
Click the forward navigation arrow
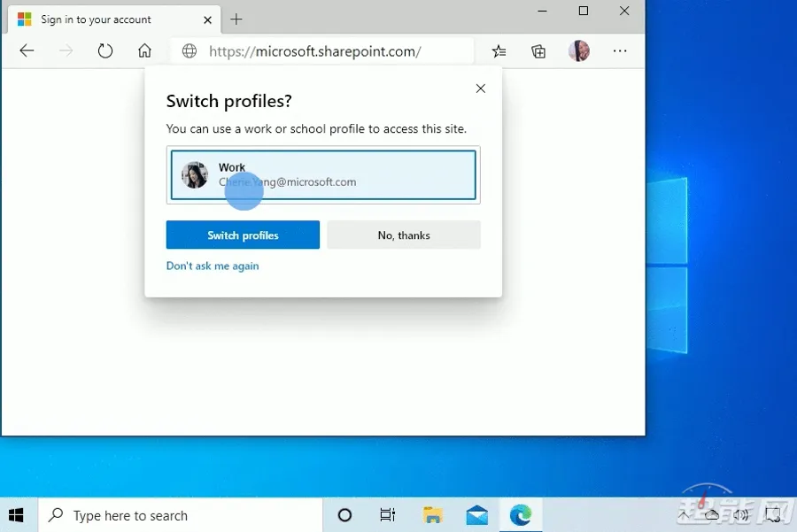click(x=66, y=50)
